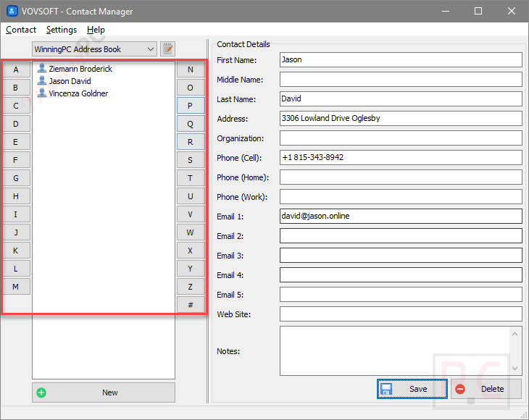The width and height of the screenshot is (529, 420).
Task: Filter contacts by letter H
Action: point(16,196)
